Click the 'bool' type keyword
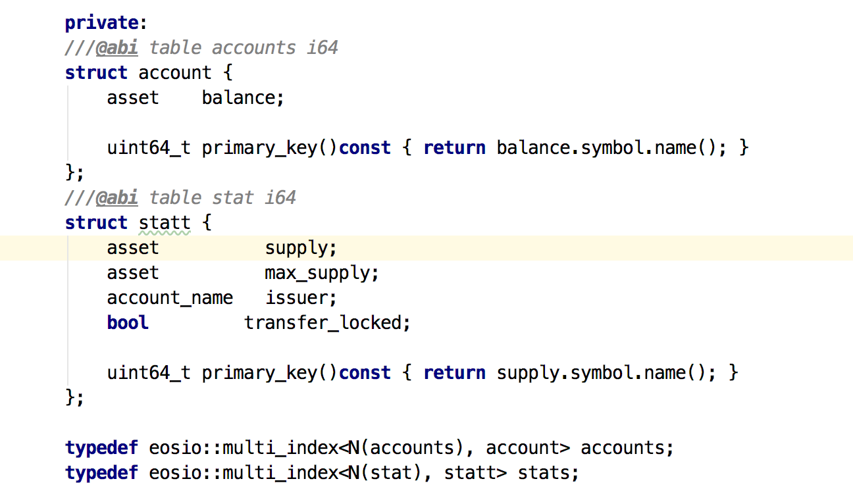Screen dimensions: 853x504 pyautogui.click(x=128, y=322)
